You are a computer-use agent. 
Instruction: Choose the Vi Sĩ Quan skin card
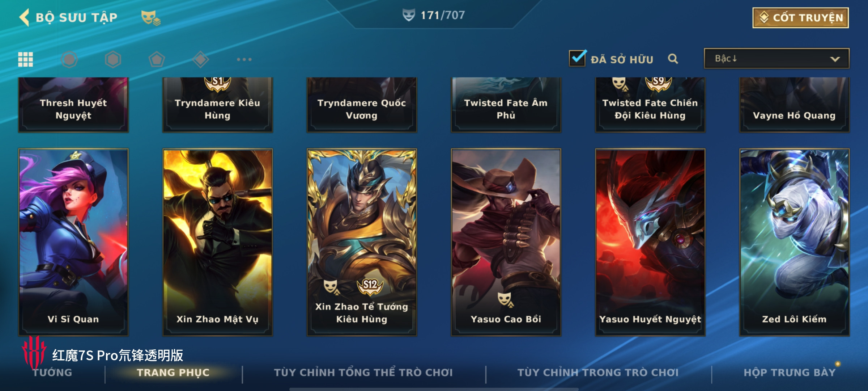[x=73, y=242]
